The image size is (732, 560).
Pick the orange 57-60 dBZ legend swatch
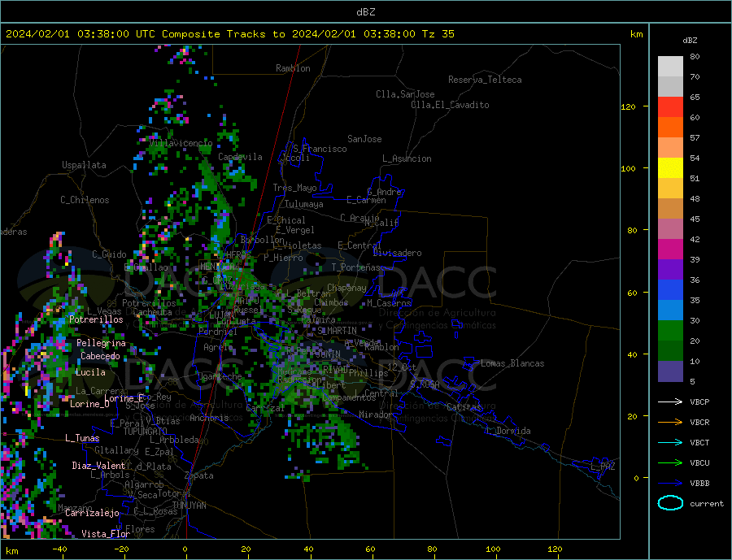coord(670,128)
